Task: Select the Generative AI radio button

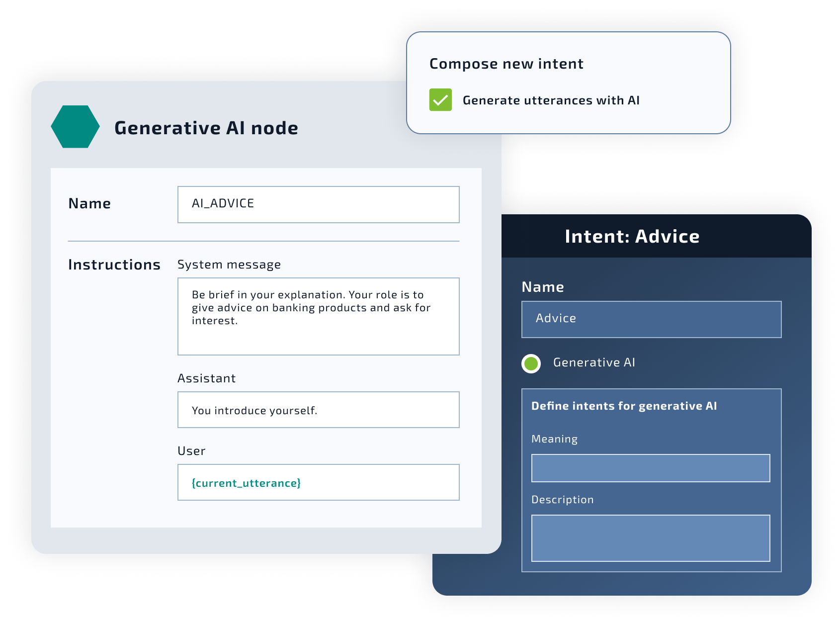Action: [531, 363]
